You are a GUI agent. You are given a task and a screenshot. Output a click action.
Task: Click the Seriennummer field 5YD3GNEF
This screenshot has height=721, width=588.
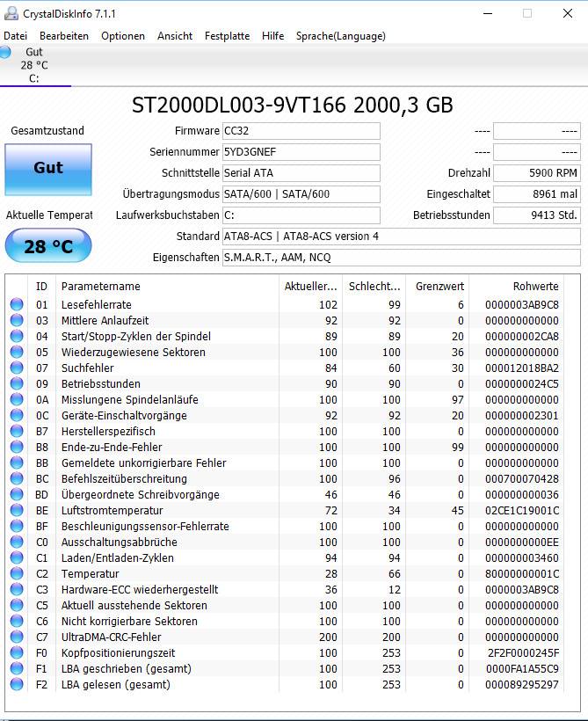(x=301, y=152)
